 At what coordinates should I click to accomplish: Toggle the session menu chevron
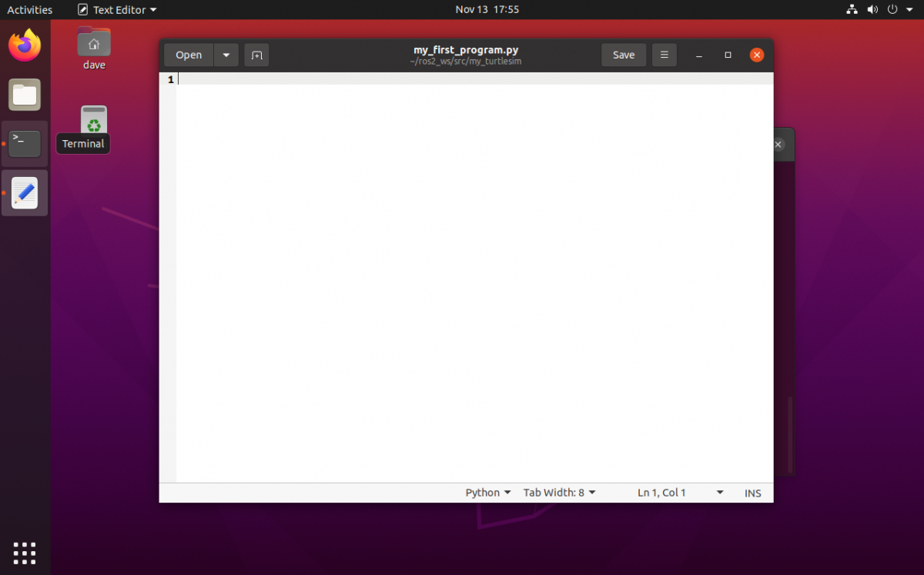coord(909,9)
